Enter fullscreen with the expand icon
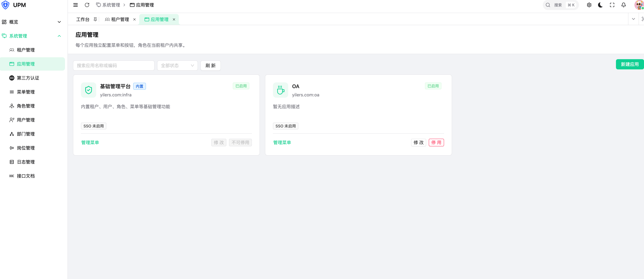 (612, 5)
